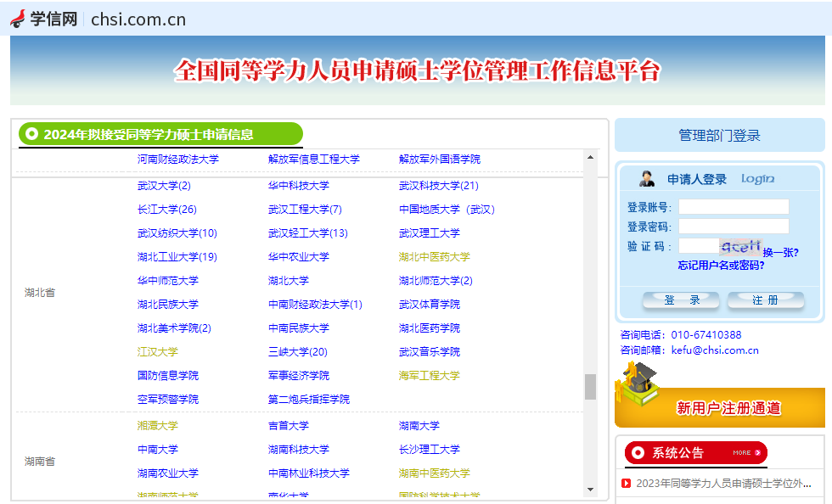The height and width of the screenshot is (504, 832).
Task: Open 三峡大学(20) link
Action: [298, 352]
